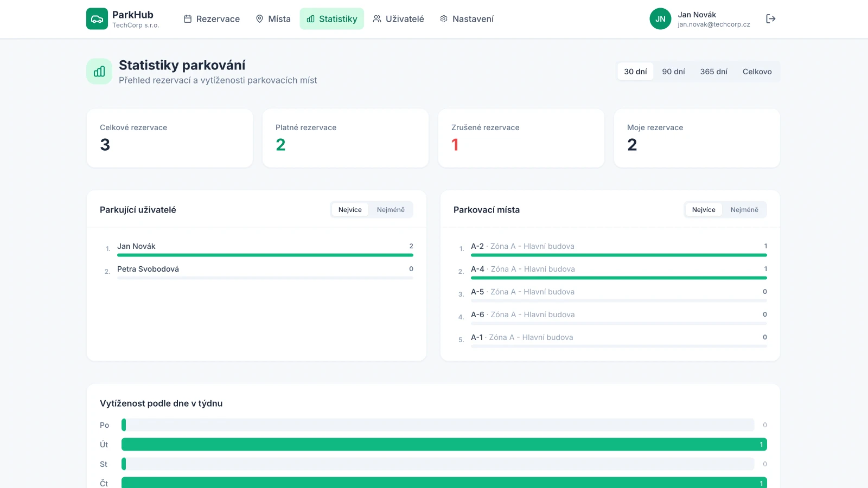
Task: Click the JN user avatar
Action: coord(660,19)
